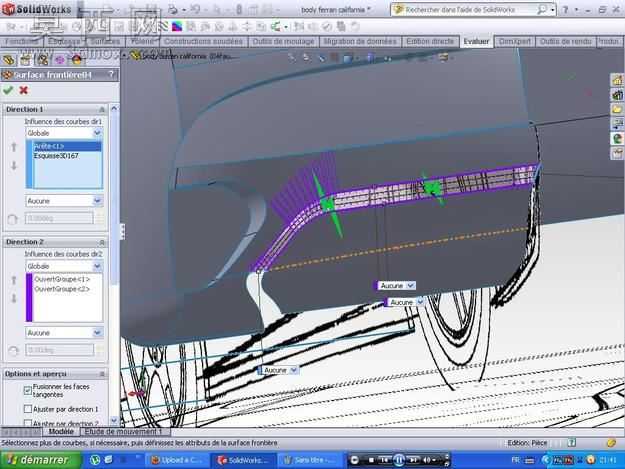Open Direction 2 Globale influence dropdown

97,266
